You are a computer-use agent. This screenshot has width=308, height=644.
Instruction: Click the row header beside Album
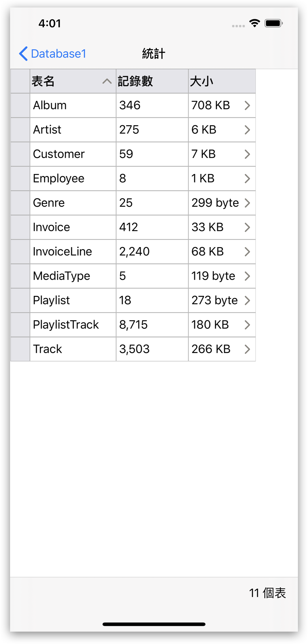20,105
